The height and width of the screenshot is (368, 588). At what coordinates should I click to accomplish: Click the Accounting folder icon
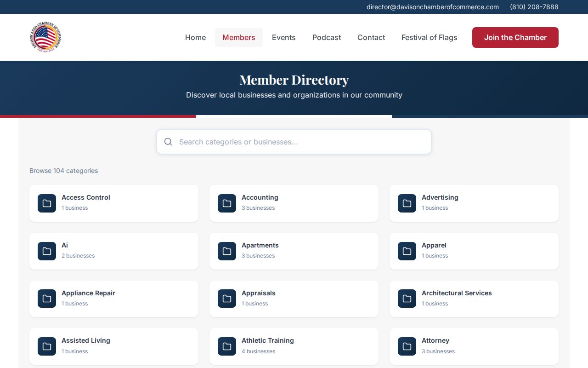coord(227,203)
